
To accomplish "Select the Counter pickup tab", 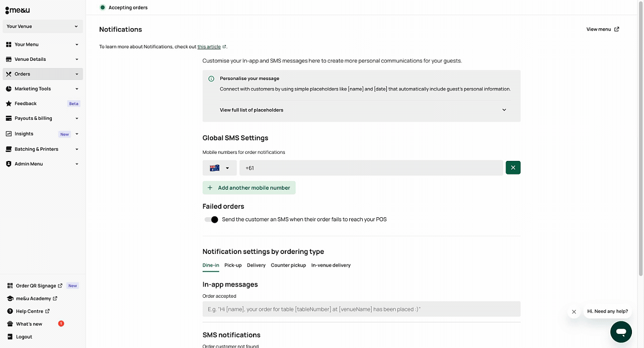I will click(288, 266).
